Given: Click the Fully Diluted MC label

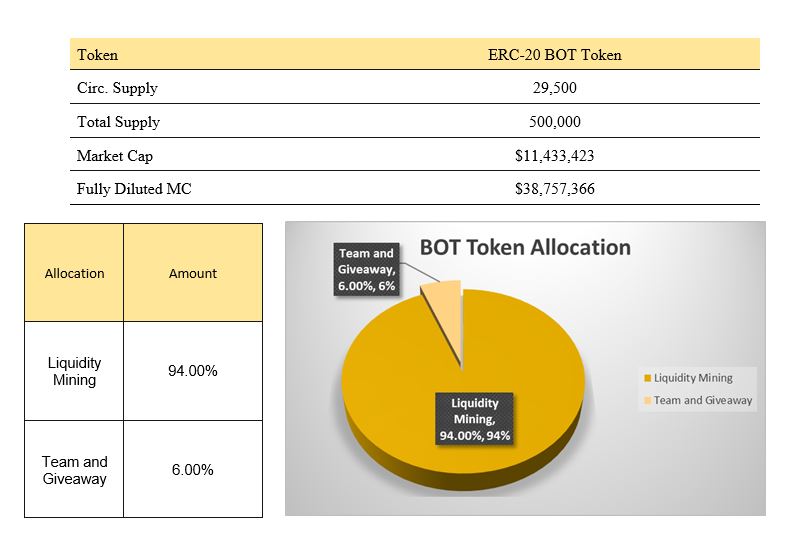Looking at the screenshot, I should [x=134, y=189].
